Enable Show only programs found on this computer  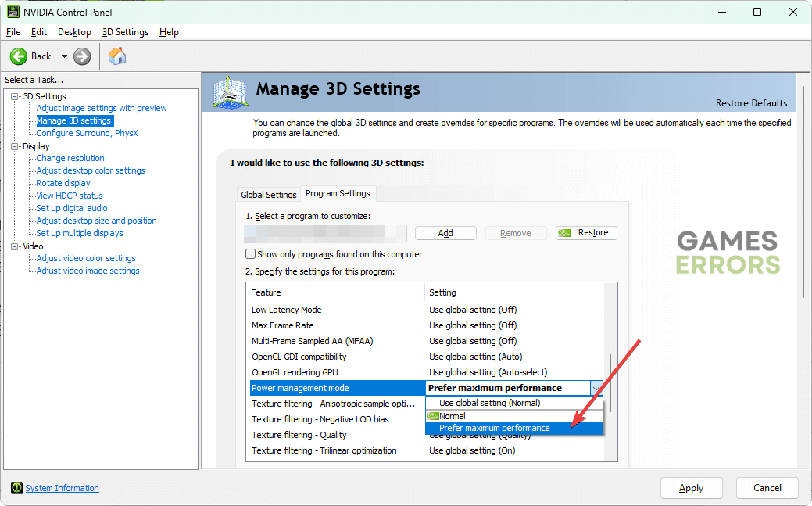click(x=251, y=254)
